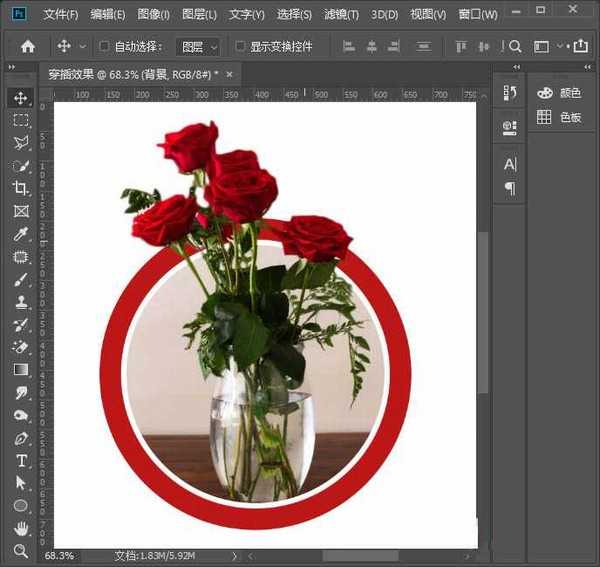
Task: Expand the collapsed toolbar using double arrows
Action: tap(13, 66)
